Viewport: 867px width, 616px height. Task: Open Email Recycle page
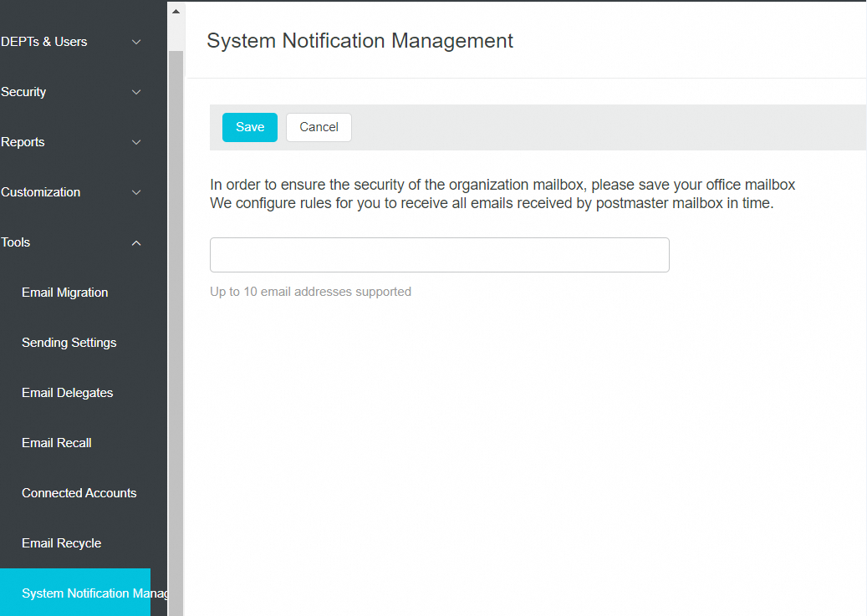tap(61, 543)
